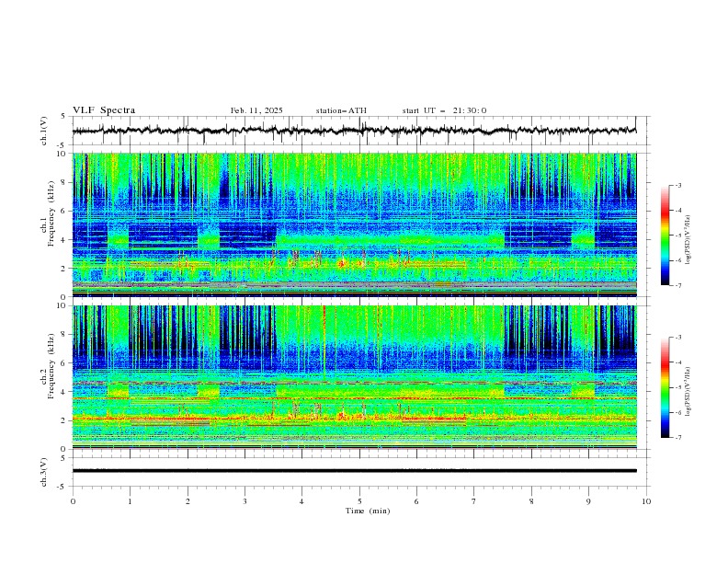Image resolution: width=728 pixels, height=563 pixels.
Task: Click the "-5" label on ch.2 color bar
Action: click(x=678, y=387)
